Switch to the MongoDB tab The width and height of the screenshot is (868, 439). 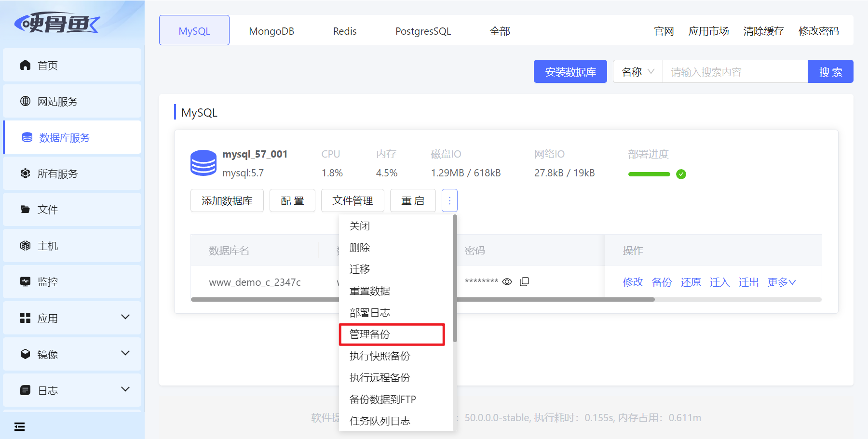click(x=271, y=31)
